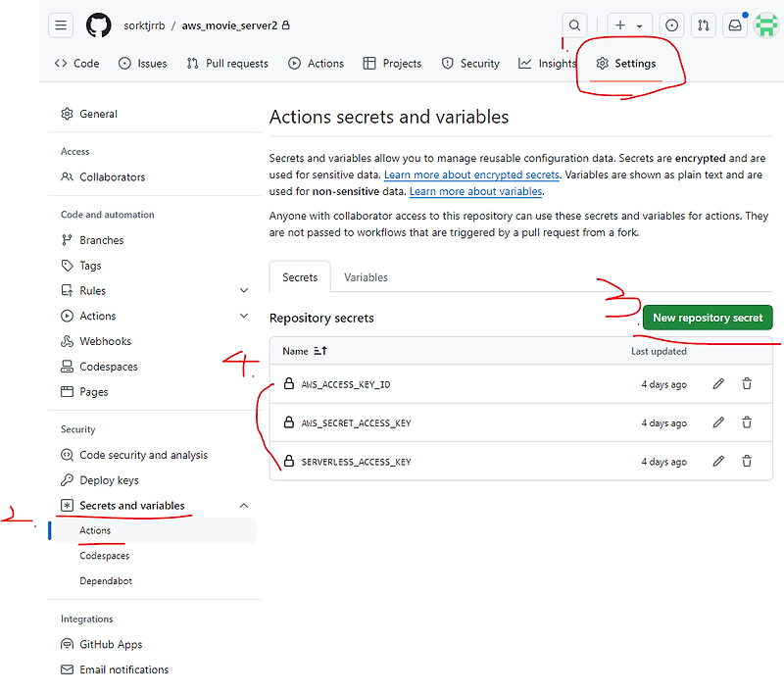Viewport: 784px width, 694px height.
Task: Click the New repository secret button
Action: 707,318
